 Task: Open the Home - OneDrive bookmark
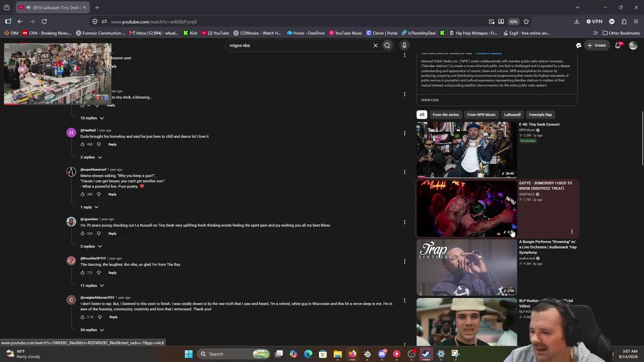coord(306,33)
